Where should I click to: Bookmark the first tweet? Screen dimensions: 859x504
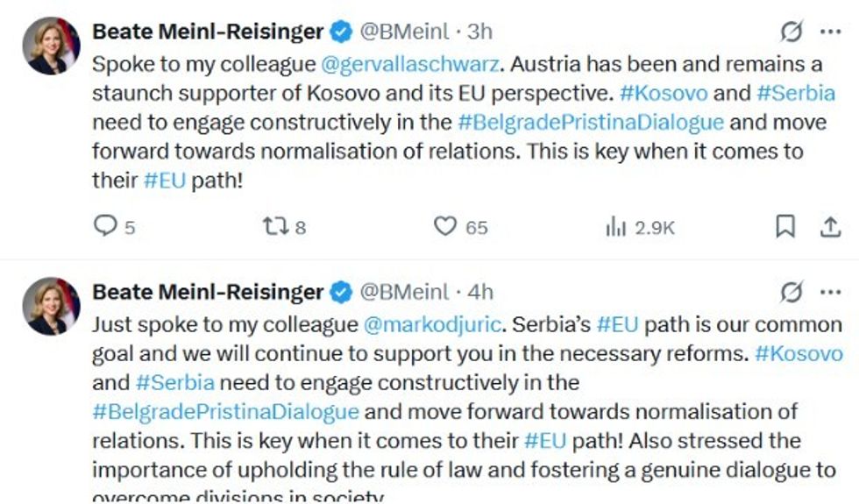pyautogui.click(x=785, y=227)
